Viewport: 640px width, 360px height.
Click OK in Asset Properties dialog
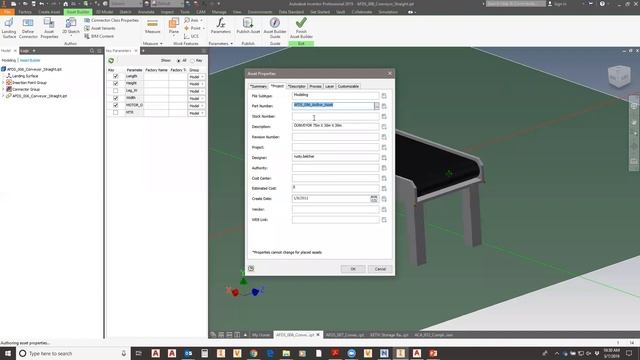(353, 269)
